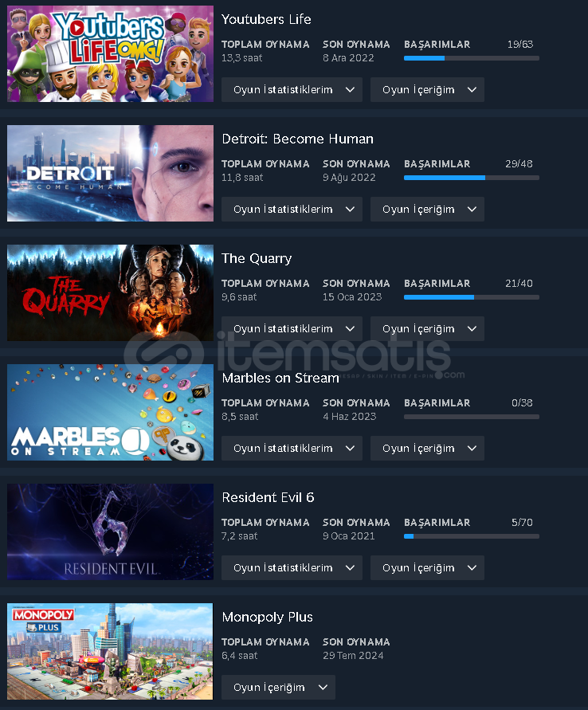
Task: Expand Oyun İçeriğim for Youtubers Life
Action: pyautogui.click(x=427, y=90)
